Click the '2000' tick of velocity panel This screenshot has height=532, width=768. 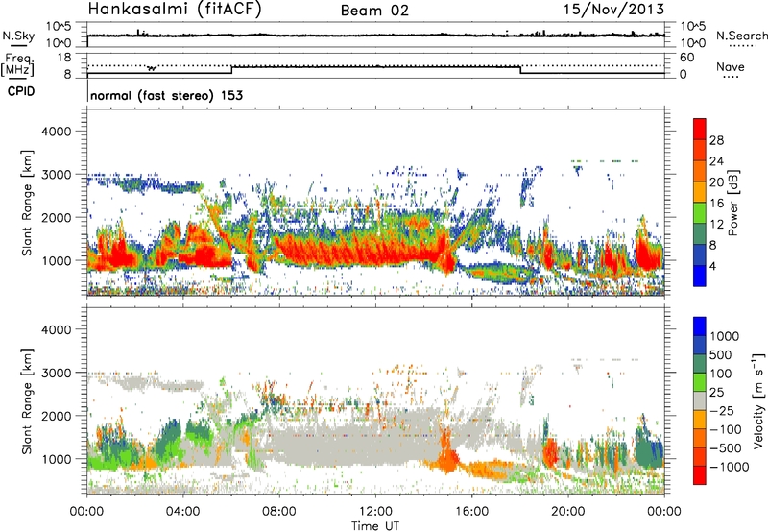56,416
